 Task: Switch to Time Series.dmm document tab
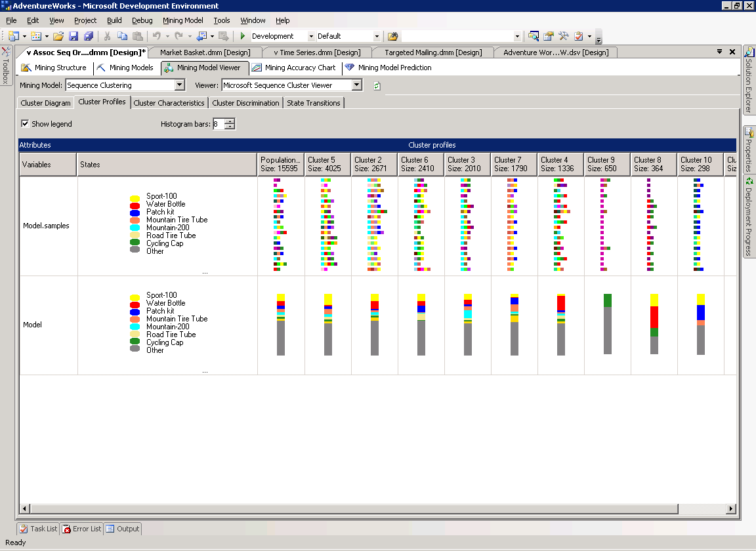[x=317, y=52]
